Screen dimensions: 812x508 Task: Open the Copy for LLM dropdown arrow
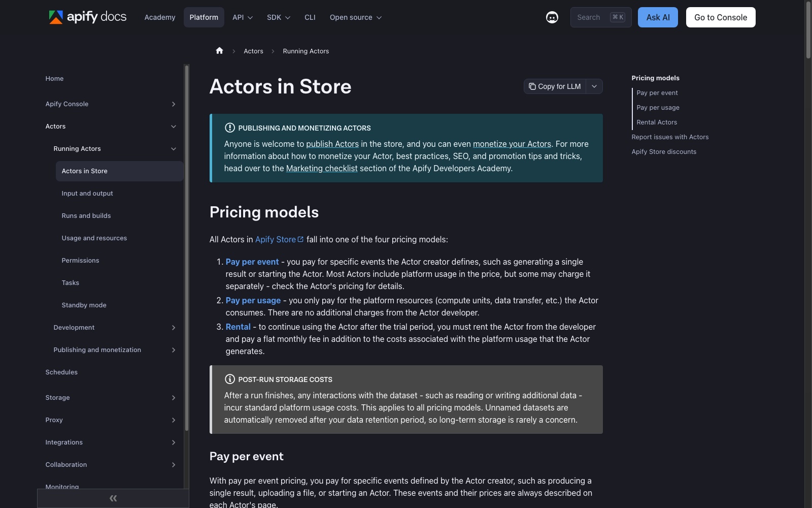(x=594, y=86)
